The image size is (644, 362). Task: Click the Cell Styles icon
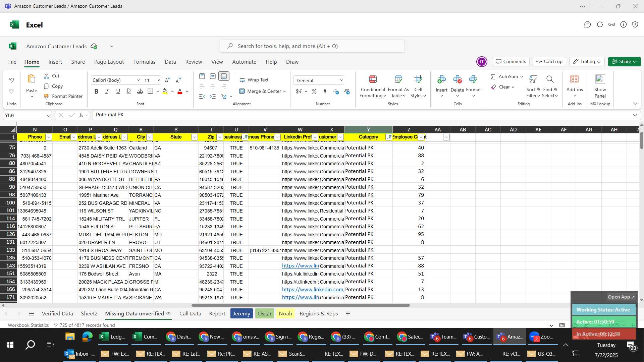[x=418, y=79]
